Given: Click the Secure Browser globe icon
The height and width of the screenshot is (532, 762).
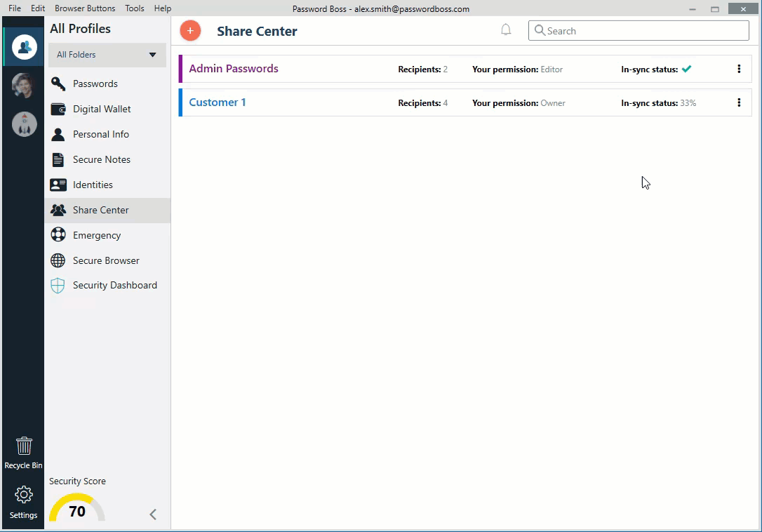Looking at the screenshot, I should (58, 260).
